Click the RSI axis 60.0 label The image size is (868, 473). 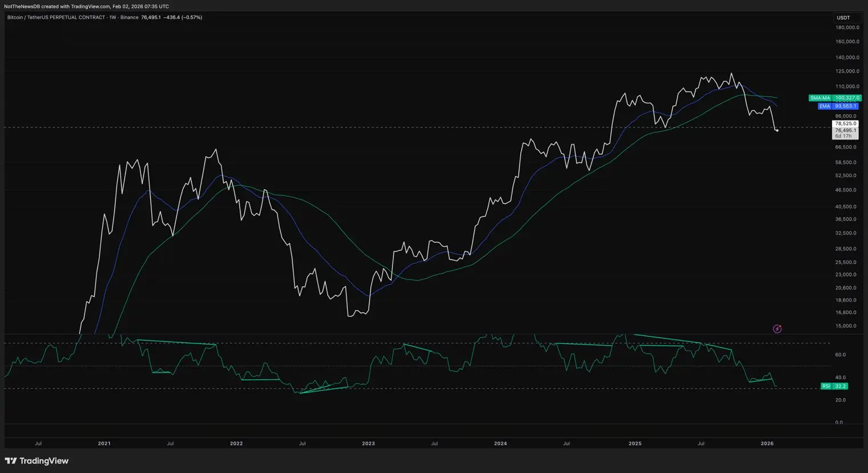840,355
